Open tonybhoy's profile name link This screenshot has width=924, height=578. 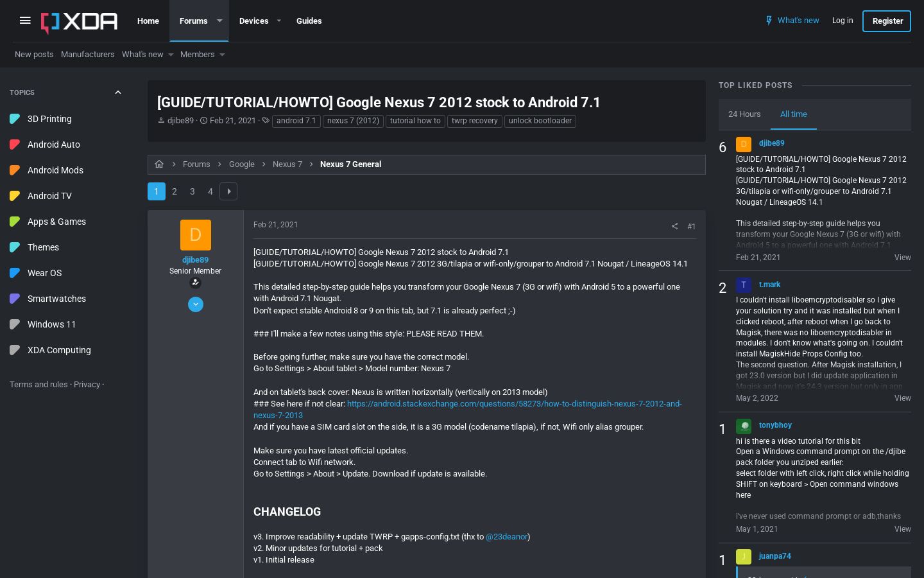pos(775,425)
